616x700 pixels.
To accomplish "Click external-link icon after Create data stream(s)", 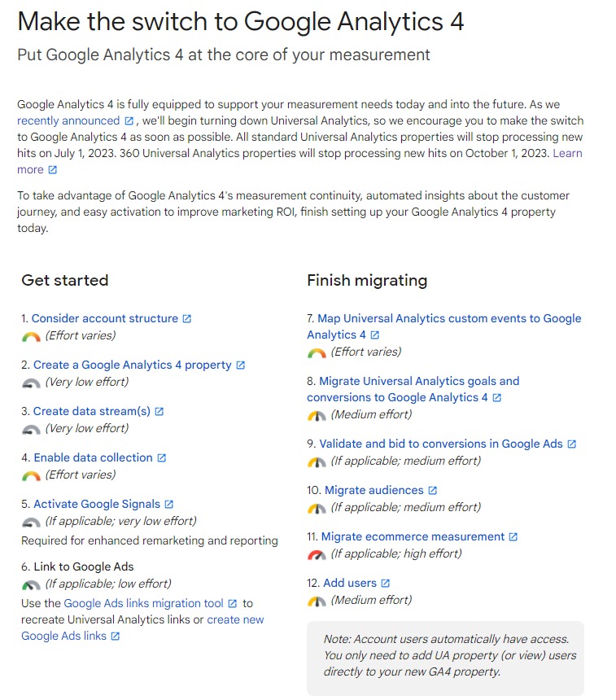I will pyautogui.click(x=159, y=412).
